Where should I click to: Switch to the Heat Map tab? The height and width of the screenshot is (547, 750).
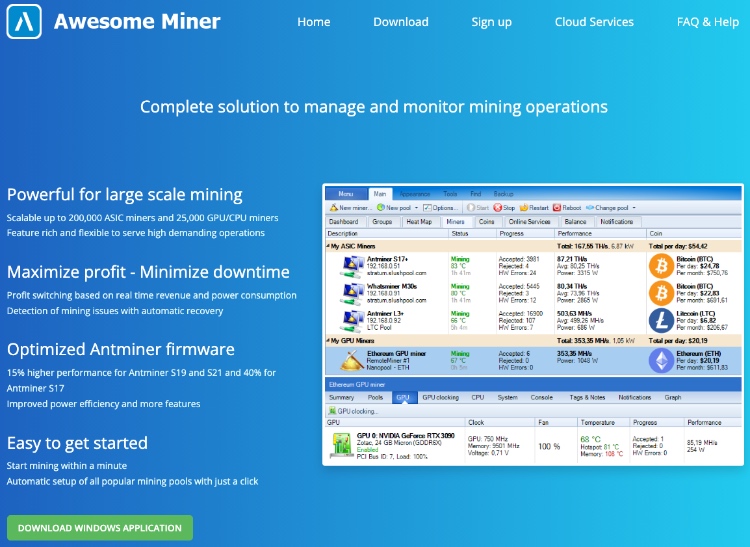(419, 221)
